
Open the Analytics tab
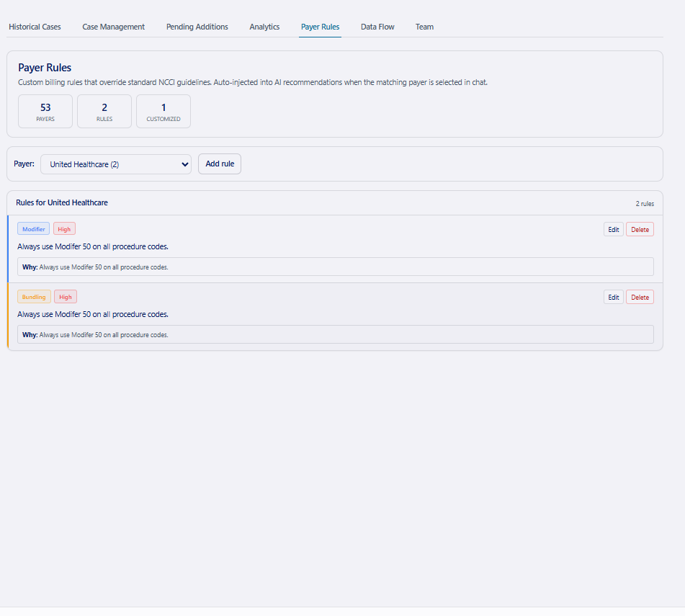264,27
